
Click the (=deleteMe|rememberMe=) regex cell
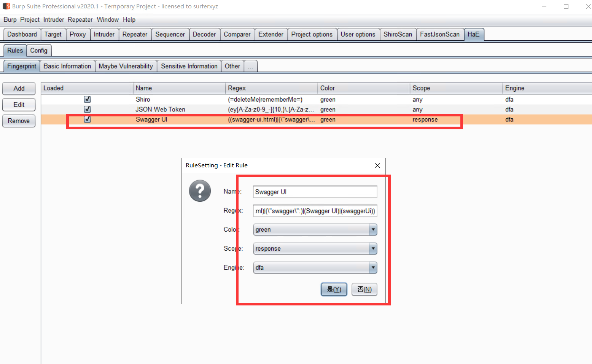272,99
